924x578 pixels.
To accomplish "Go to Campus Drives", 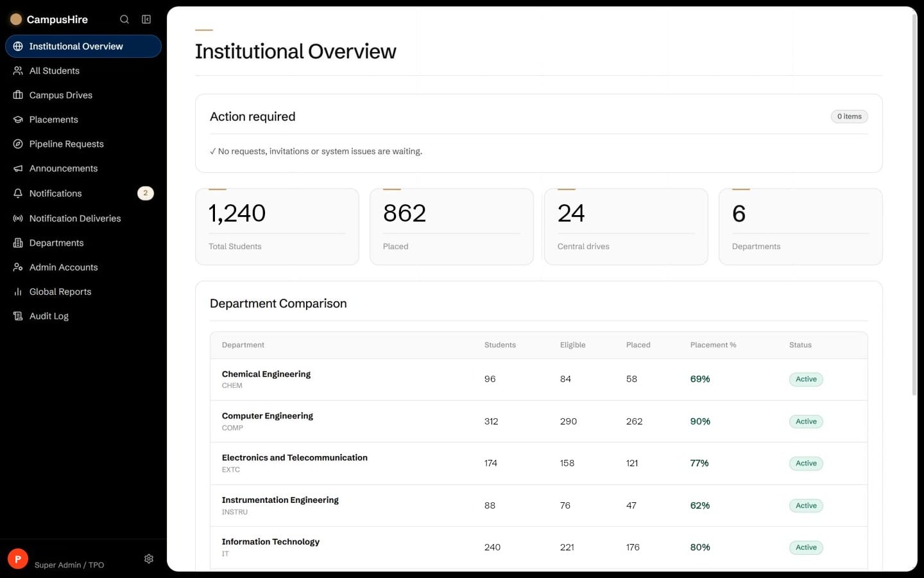I will click(x=83, y=95).
